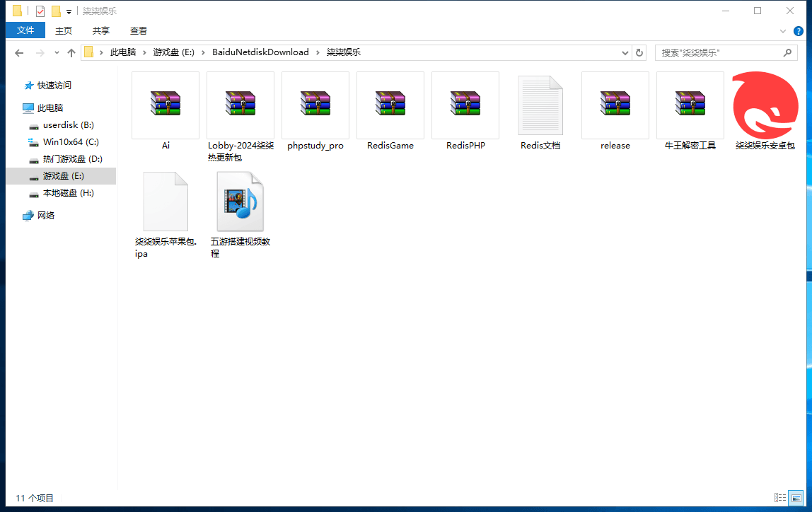Viewport: 812px width, 512px height.
Task: Click the search box for 柒柒娱乐
Action: coord(718,53)
